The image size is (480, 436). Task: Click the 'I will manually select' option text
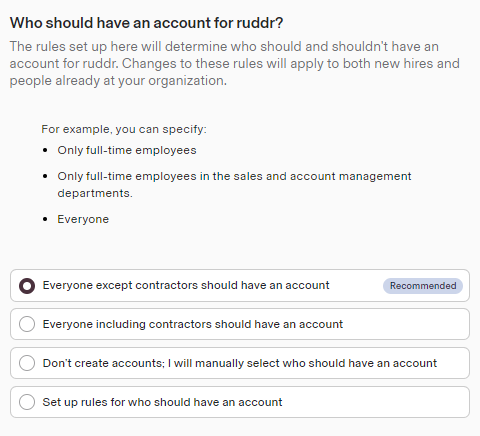(302, 363)
